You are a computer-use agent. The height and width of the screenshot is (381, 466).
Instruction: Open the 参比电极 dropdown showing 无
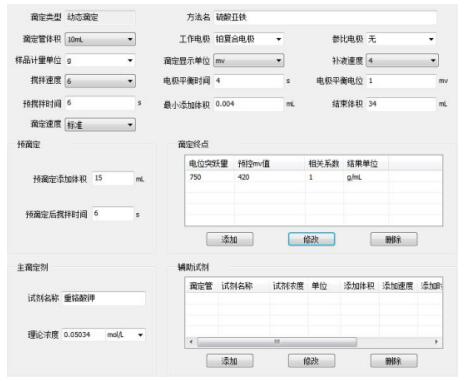click(401, 39)
